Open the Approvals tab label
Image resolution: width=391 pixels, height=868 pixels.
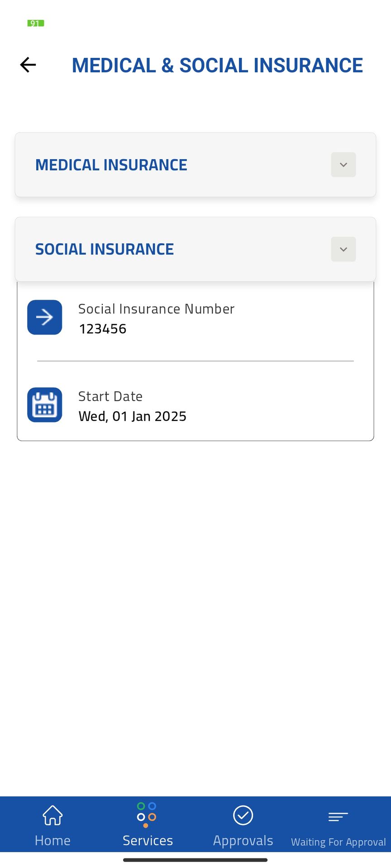(243, 840)
